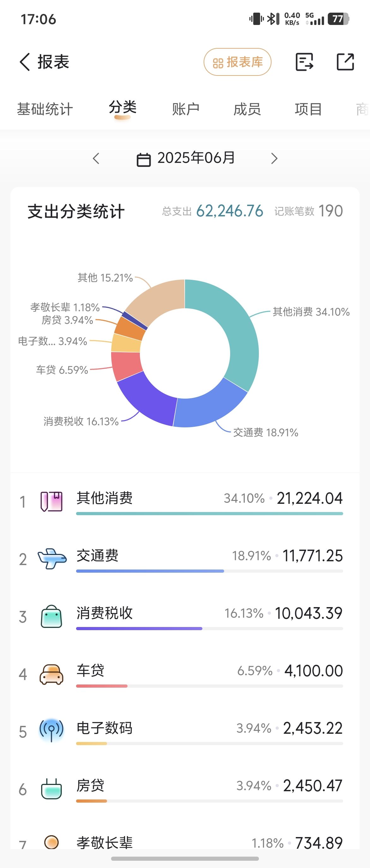Tap the back arrow beside 报表
Screen dimensions: 370x868
click(x=25, y=62)
